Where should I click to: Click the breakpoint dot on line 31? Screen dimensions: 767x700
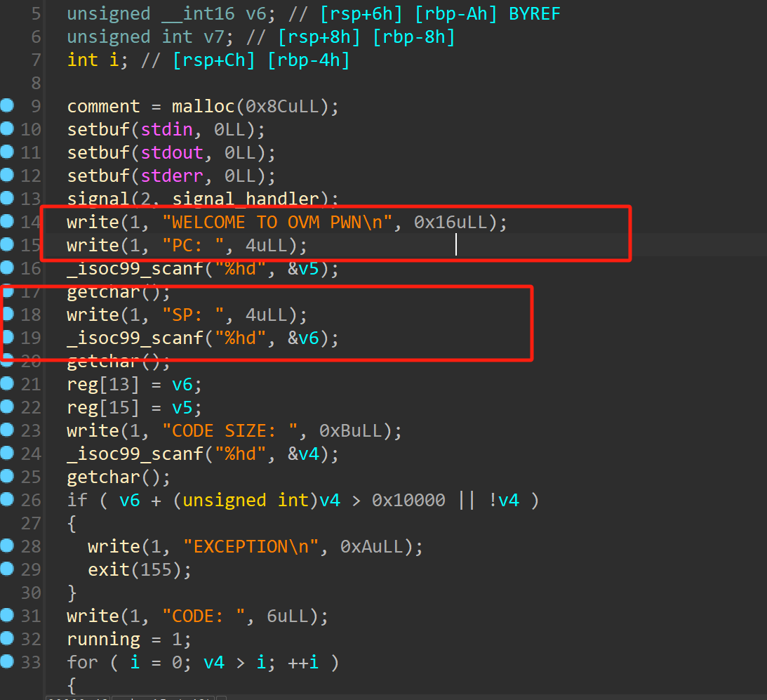tap(7, 616)
